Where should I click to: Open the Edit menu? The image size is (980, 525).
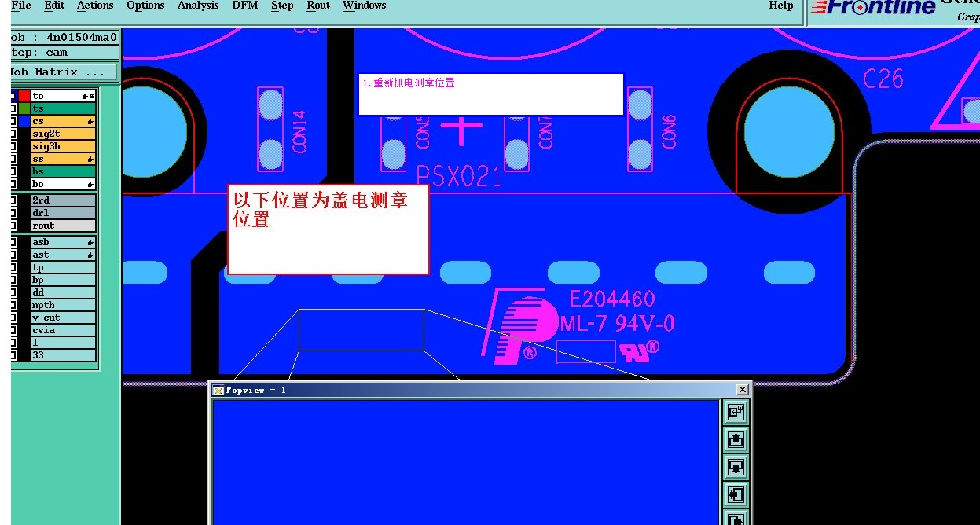pos(54,6)
